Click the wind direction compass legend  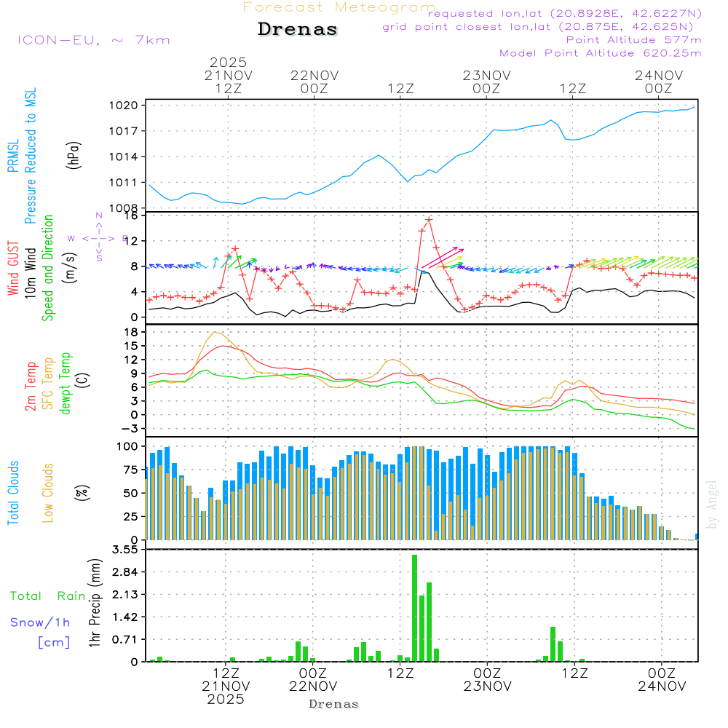point(98,237)
